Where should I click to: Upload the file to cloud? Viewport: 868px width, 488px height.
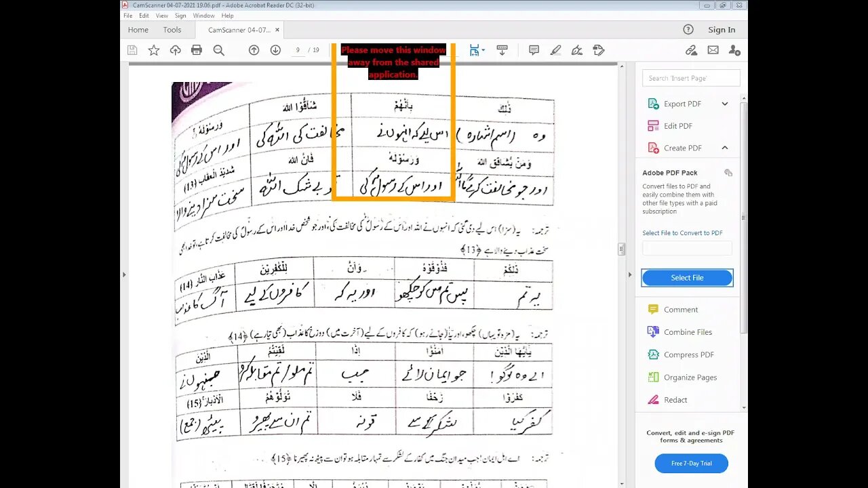(x=176, y=50)
